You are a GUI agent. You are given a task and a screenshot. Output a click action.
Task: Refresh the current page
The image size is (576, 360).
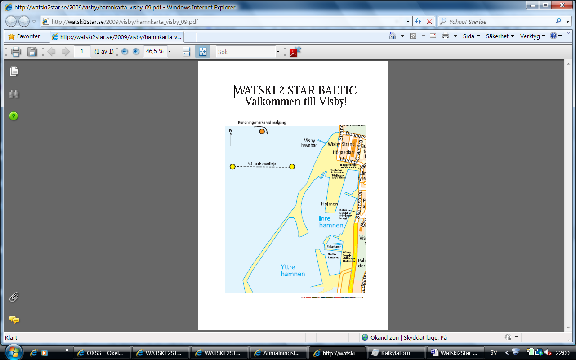pos(418,22)
